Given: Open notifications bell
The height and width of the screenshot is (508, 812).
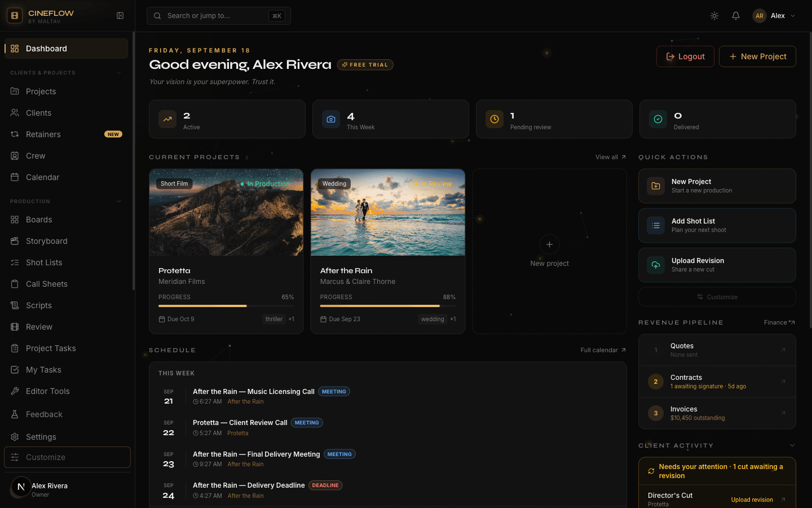Looking at the screenshot, I should point(736,16).
